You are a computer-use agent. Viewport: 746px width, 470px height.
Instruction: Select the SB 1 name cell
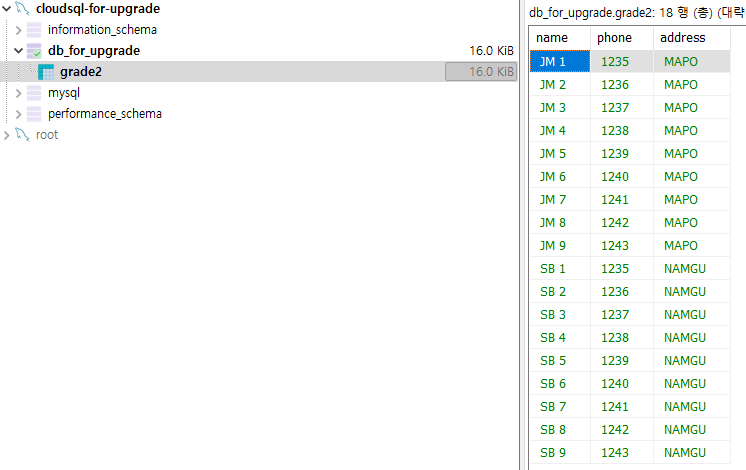pyautogui.click(x=560, y=268)
